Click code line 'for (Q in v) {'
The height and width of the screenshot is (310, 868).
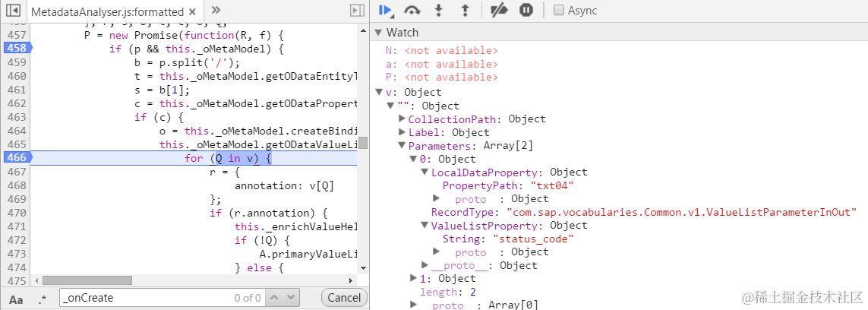pyautogui.click(x=228, y=159)
